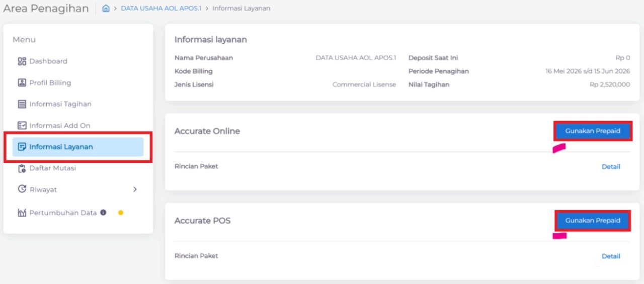Click the Jenis Lisensi label
644x284 pixels.
(194, 84)
